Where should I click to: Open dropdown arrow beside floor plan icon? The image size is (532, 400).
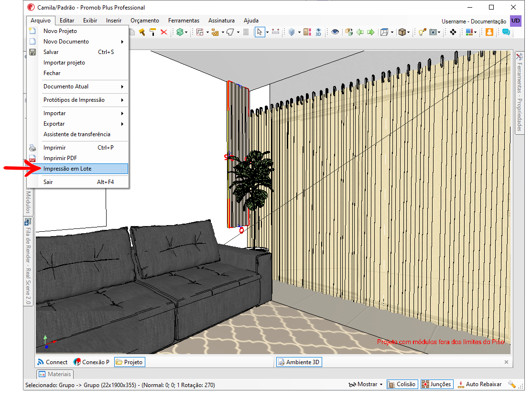[x=207, y=32]
